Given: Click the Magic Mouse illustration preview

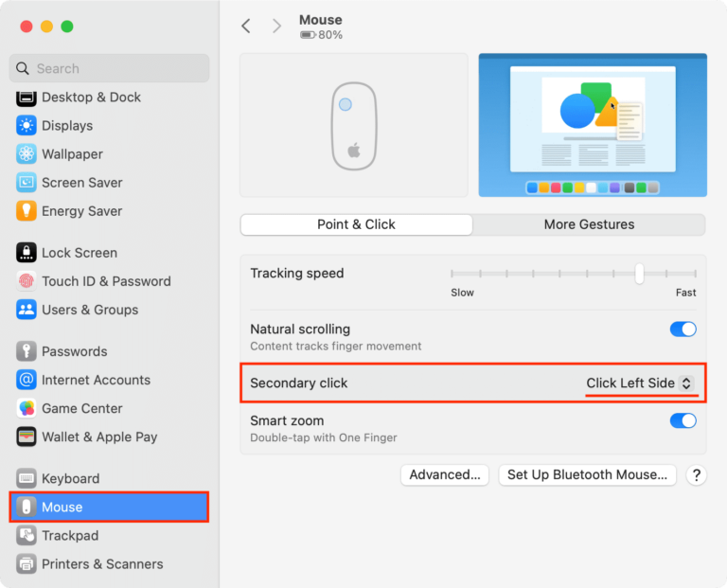Looking at the screenshot, I should pyautogui.click(x=354, y=126).
